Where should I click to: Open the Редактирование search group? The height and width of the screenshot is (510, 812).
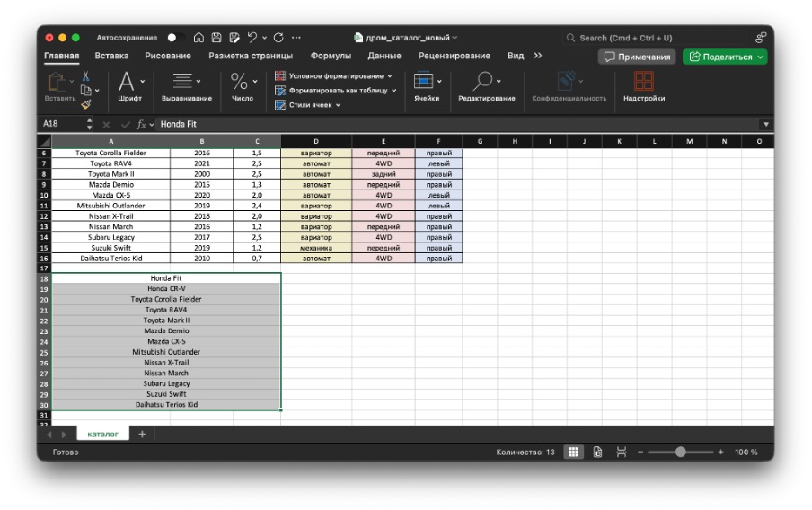(x=486, y=86)
